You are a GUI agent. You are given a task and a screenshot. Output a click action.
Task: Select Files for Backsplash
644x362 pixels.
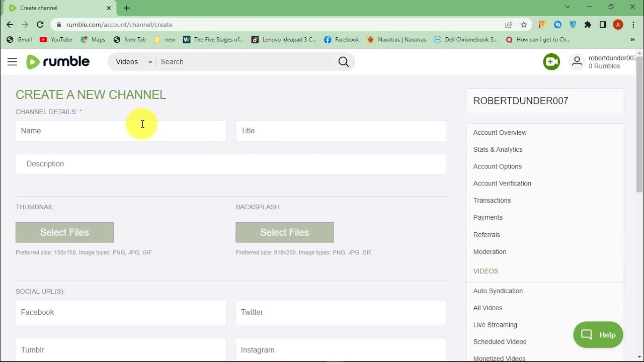tap(285, 232)
